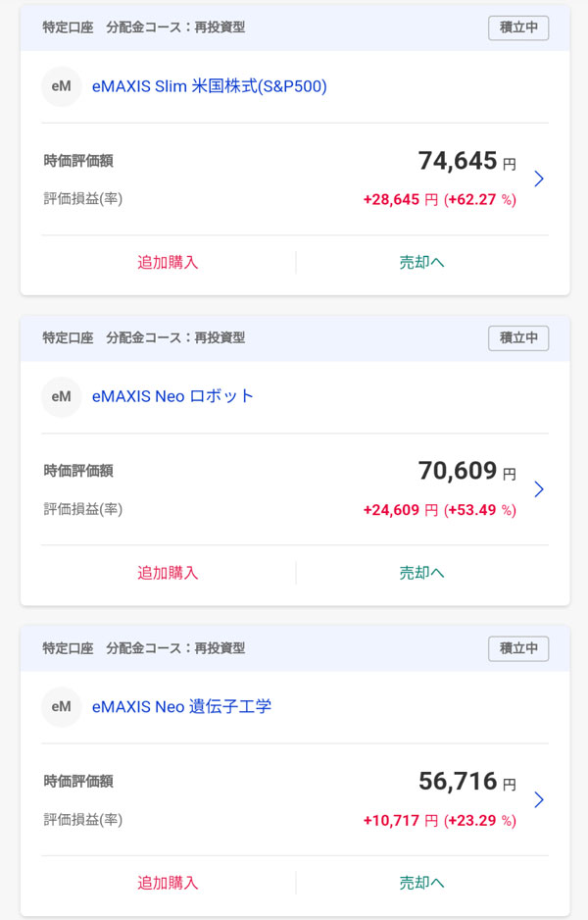Click the 74,645 円 valuation amount
The width and height of the screenshot is (588, 920).
coord(466,161)
